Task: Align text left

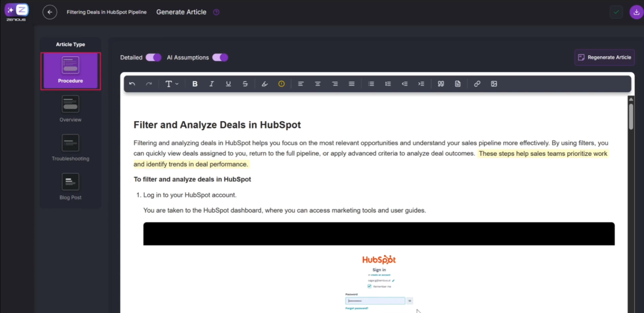Action: 301,84
